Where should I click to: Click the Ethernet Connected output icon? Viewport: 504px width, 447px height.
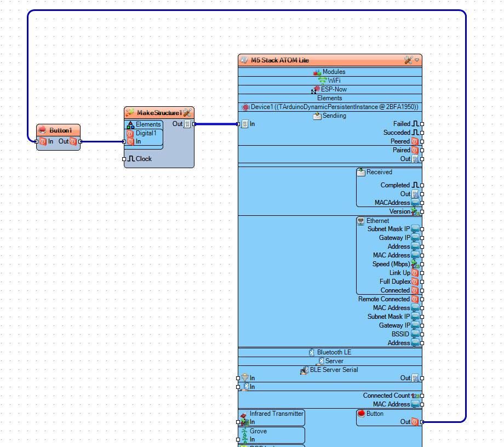(415, 290)
